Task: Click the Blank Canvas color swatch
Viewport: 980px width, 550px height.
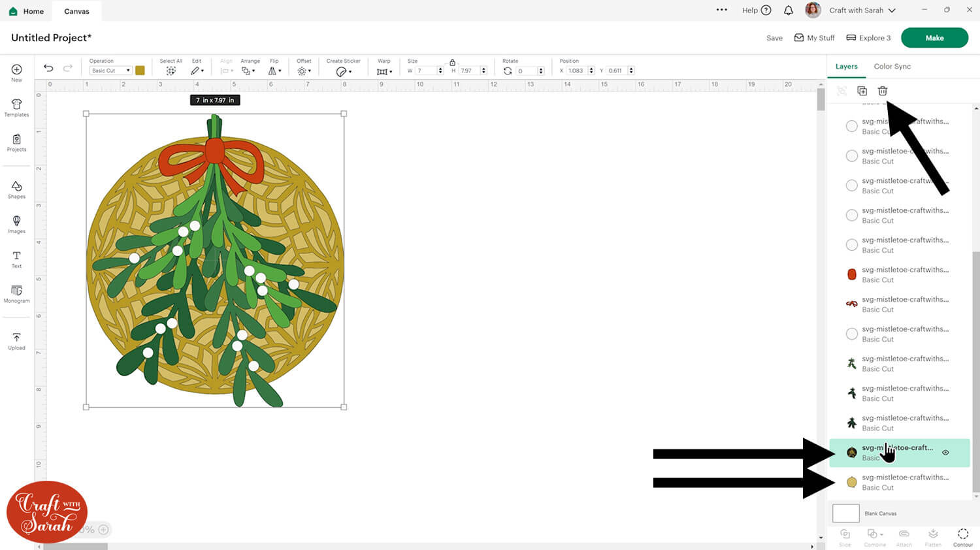Action: [845, 513]
